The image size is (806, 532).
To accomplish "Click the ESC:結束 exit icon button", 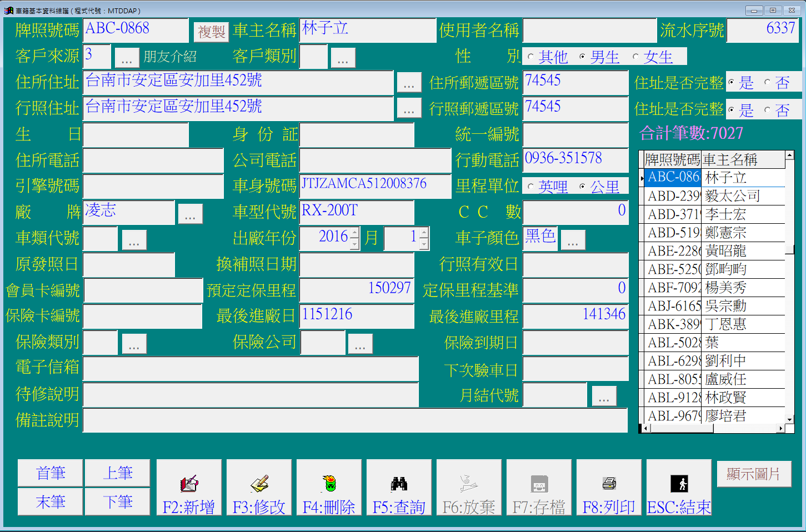I will click(679, 487).
